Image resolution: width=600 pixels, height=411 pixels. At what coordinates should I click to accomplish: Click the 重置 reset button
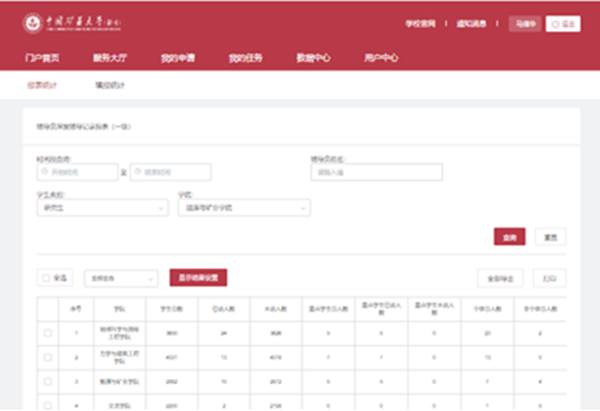(x=549, y=237)
